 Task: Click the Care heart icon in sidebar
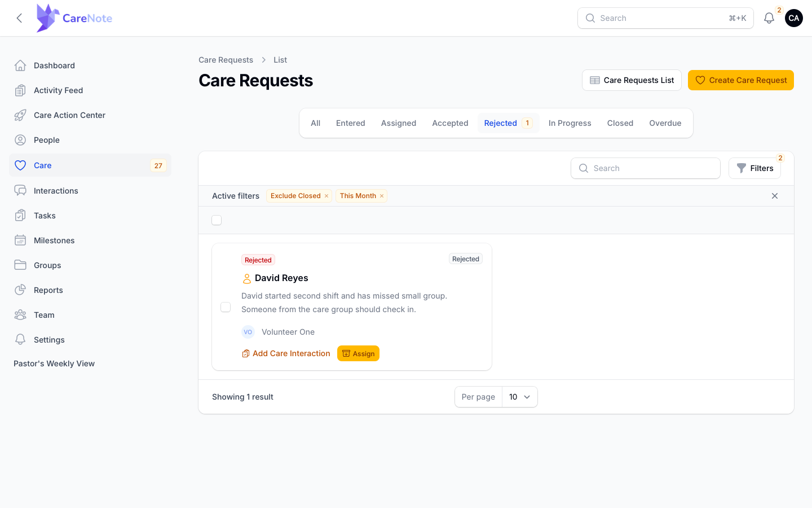(20, 165)
